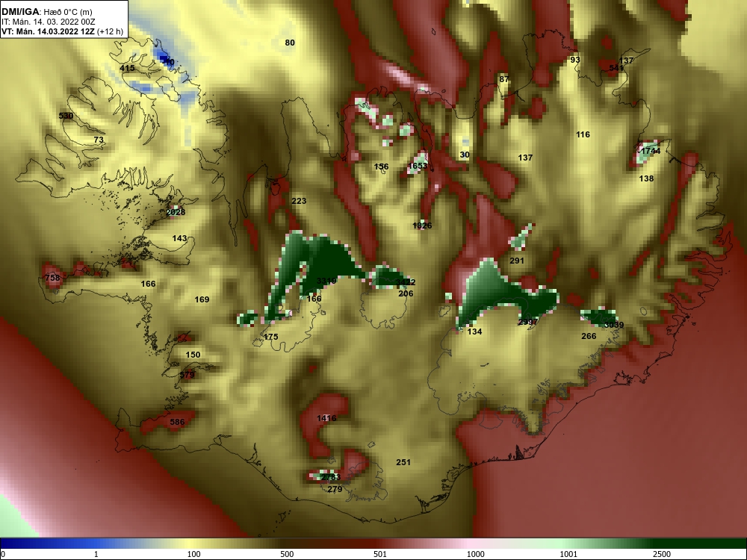Click the value '80' on the map

pos(290,43)
